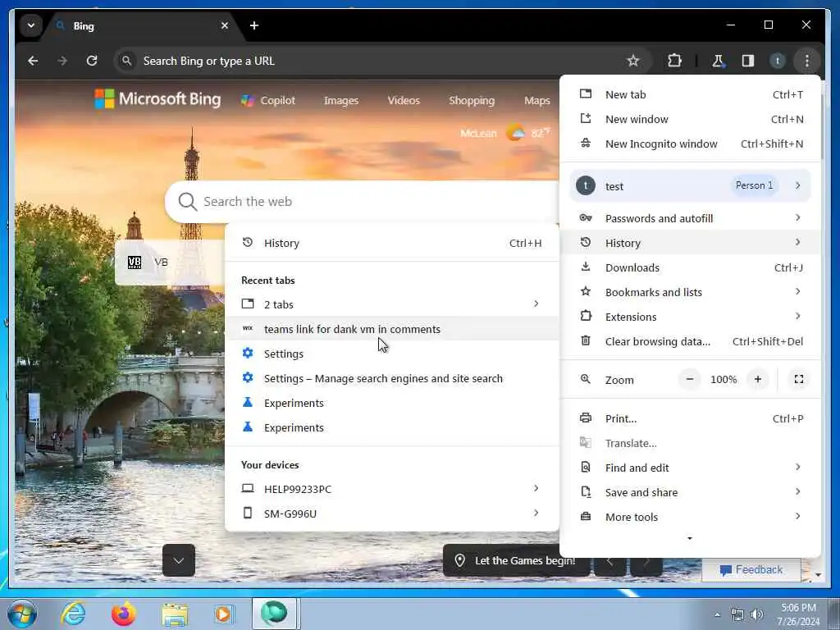The image size is (840, 630).
Task: Click the Microsoft Bing logo
Action: (x=157, y=99)
